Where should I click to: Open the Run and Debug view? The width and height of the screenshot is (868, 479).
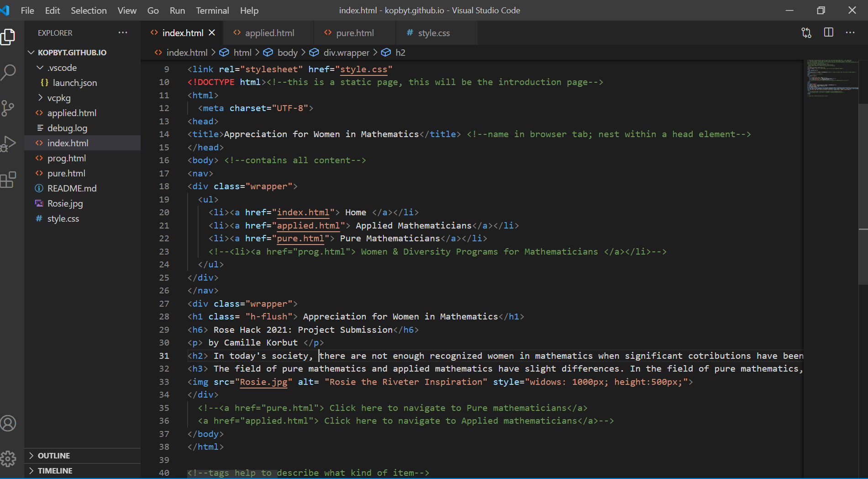tap(8, 144)
